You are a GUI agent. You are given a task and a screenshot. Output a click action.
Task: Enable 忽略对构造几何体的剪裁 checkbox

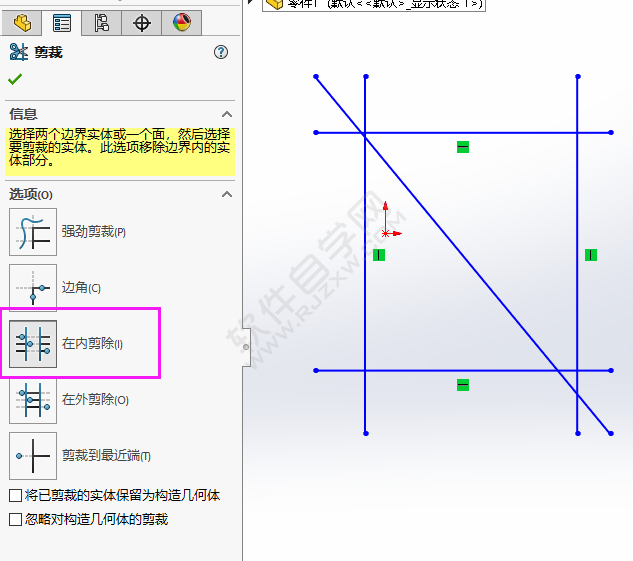pos(15,519)
